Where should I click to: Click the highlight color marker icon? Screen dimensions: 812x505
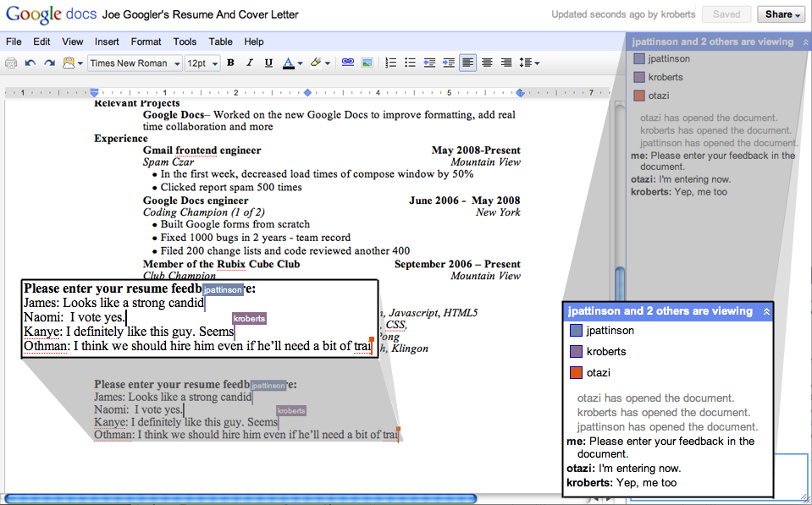[x=315, y=63]
